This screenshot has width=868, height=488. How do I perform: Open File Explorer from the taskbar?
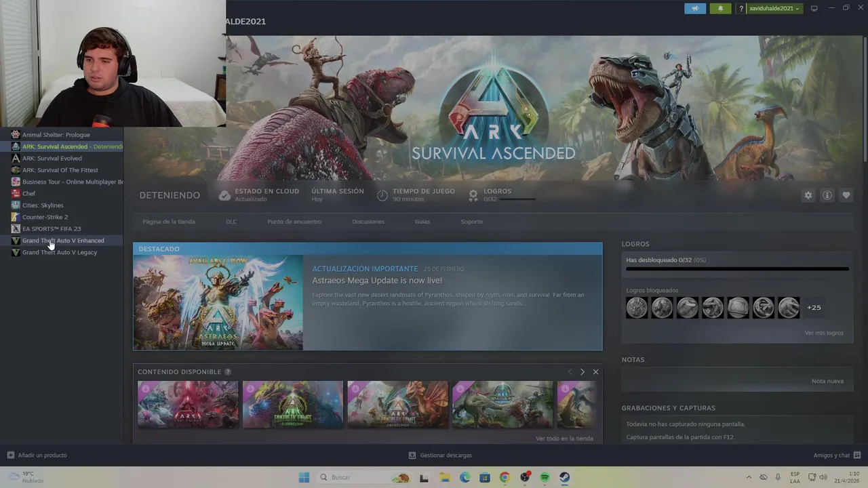(445, 477)
